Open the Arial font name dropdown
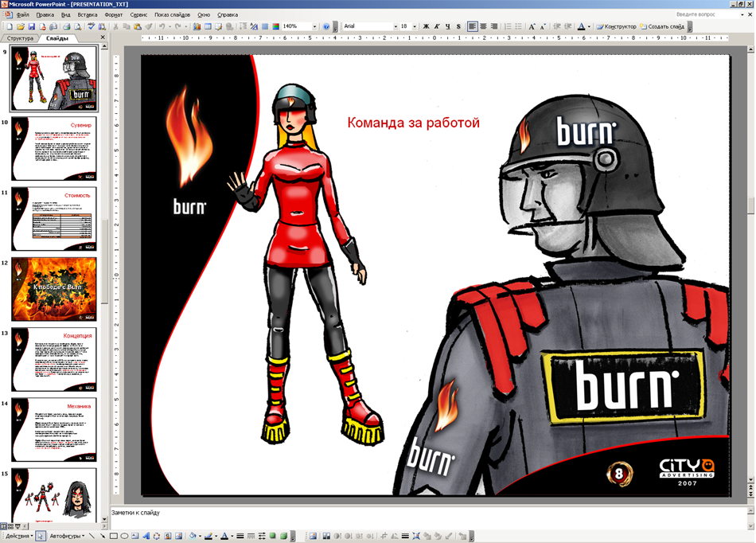The height and width of the screenshot is (543, 756). (396, 26)
